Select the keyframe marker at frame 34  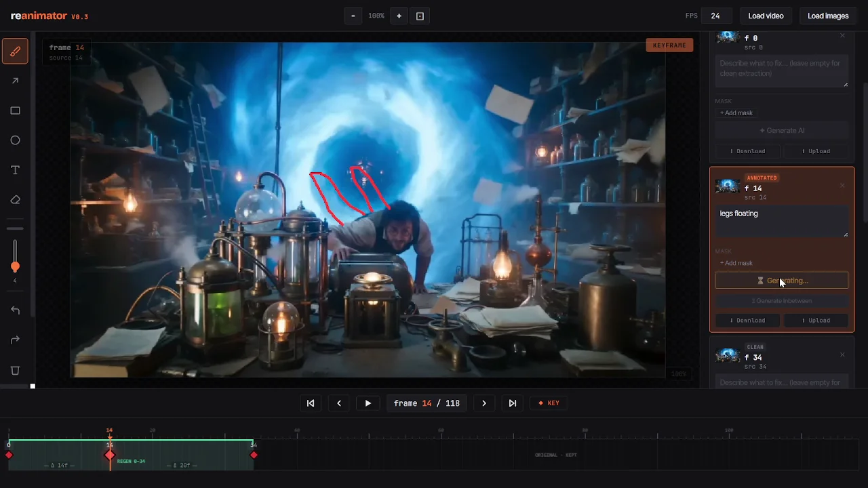tap(254, 455)
